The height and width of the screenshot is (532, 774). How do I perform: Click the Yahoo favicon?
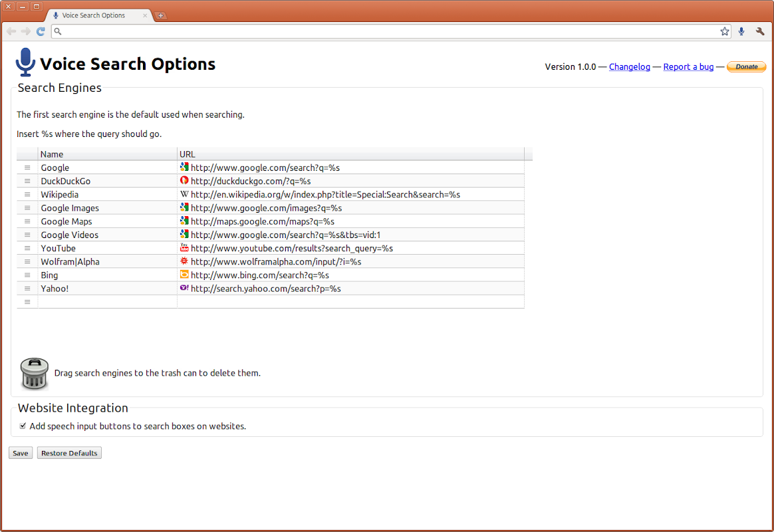point(184,288)
